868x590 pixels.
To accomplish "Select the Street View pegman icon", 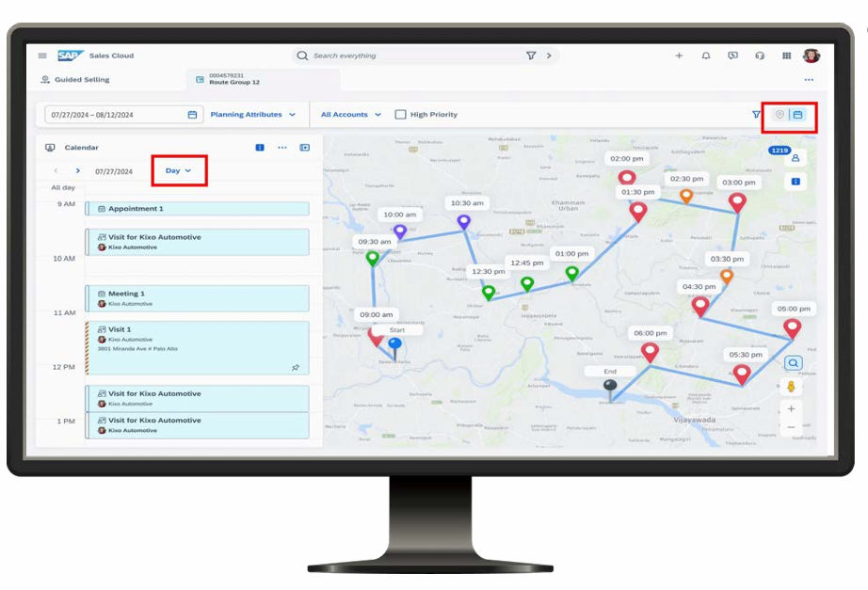I will click(792, 387).
